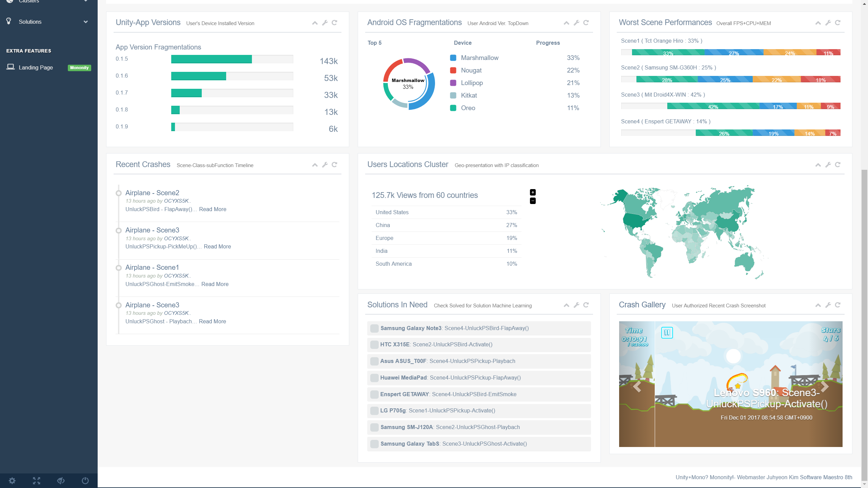Collapse Worst Scene Performances panel
Image resolution: width=868 pixels, height=488 pixels.
click(818, 23)
